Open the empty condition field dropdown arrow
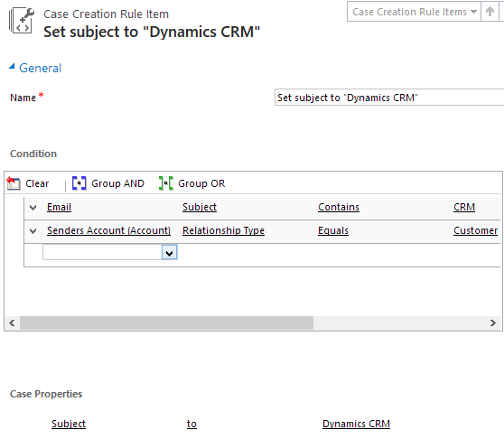This screenshot has height=439, width=504. [x=170, y=253]
